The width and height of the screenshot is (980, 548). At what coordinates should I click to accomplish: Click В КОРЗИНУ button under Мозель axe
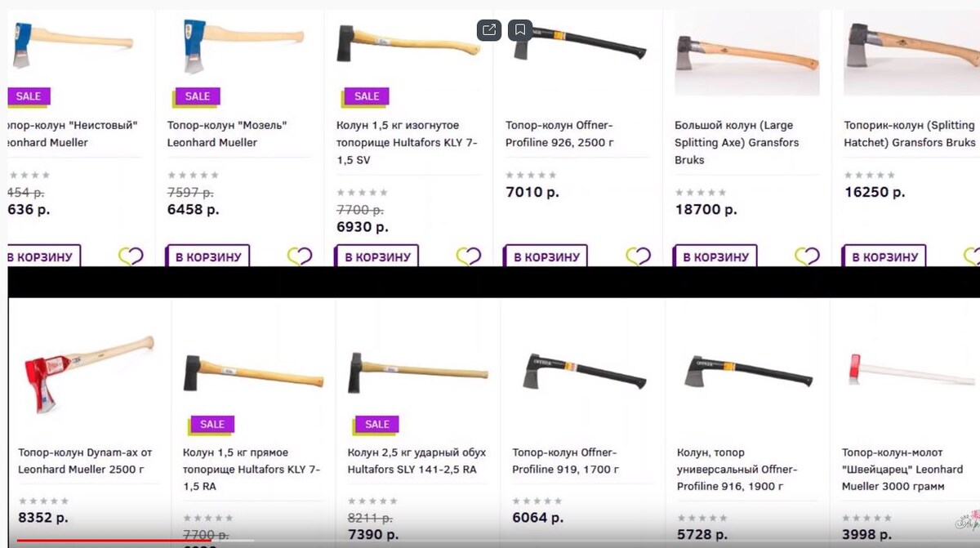coord(208,256)
